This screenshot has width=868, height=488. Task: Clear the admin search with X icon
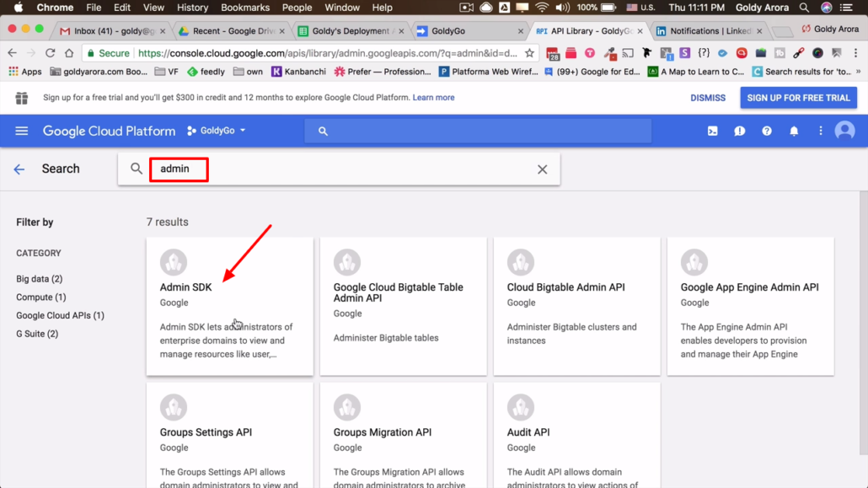pos(542,169)
